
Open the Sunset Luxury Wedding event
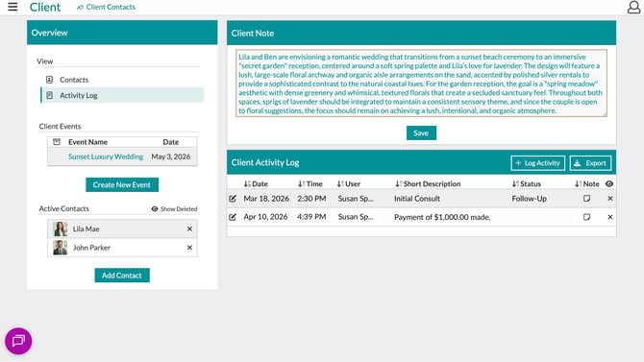click(106, 157)
